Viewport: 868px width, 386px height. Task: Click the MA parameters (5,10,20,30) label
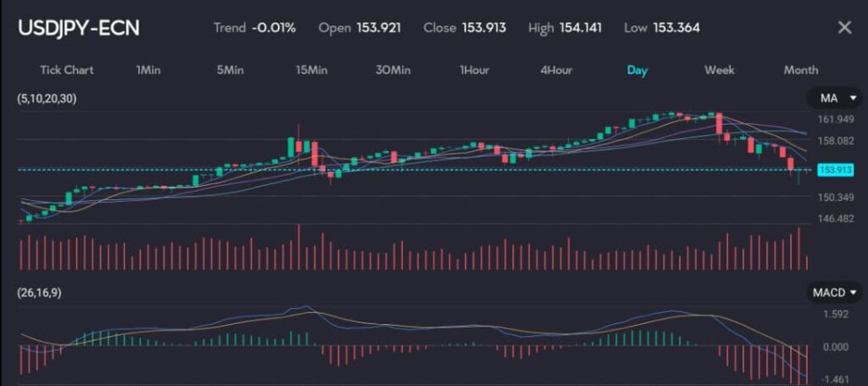click(x=47, y=99)
